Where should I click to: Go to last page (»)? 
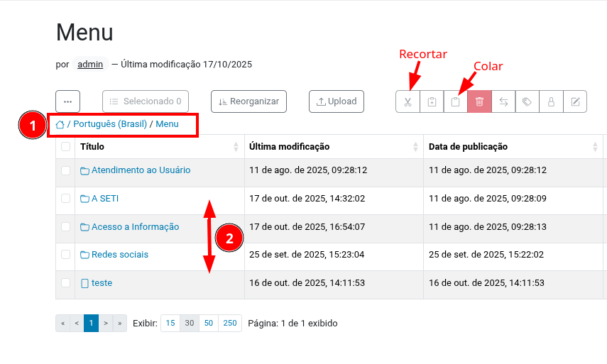click(119, 324)
